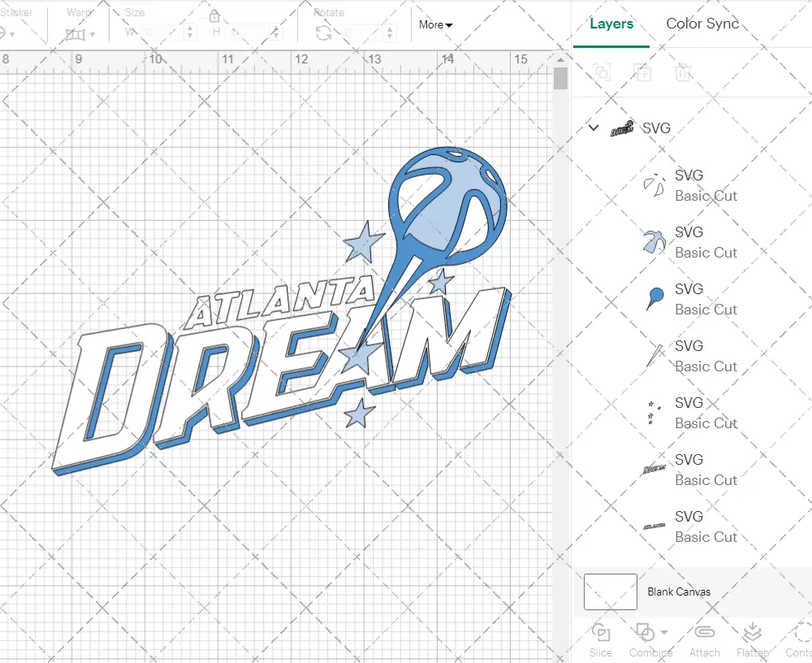812x663 pixels.
Task: Open the Sticker dropdown arrow
Action: [12, 35]
